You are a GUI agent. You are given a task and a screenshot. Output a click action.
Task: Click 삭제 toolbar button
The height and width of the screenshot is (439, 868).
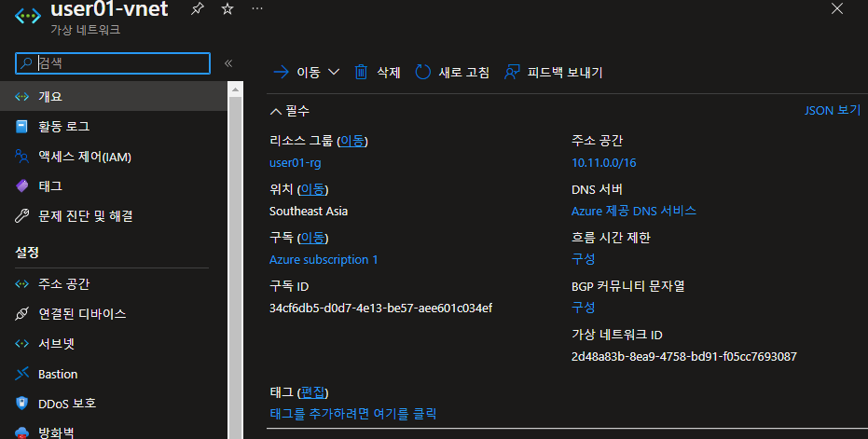[x=377, y=72]
